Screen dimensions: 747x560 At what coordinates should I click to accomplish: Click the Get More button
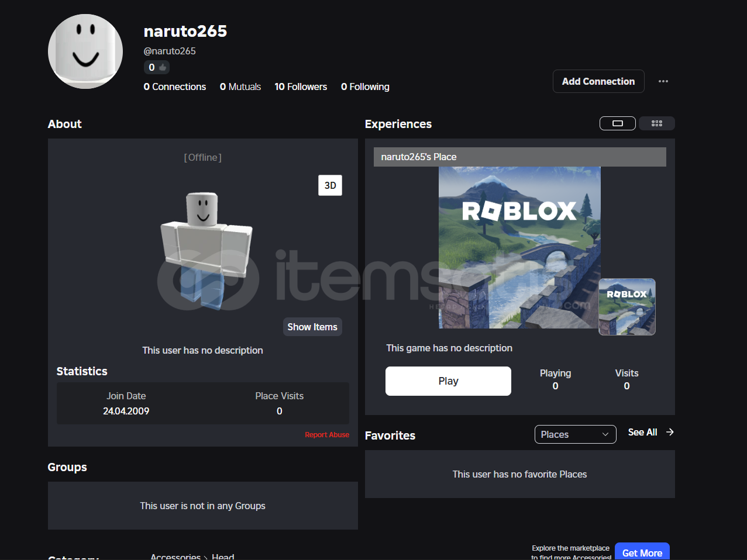tap(642, 552)
